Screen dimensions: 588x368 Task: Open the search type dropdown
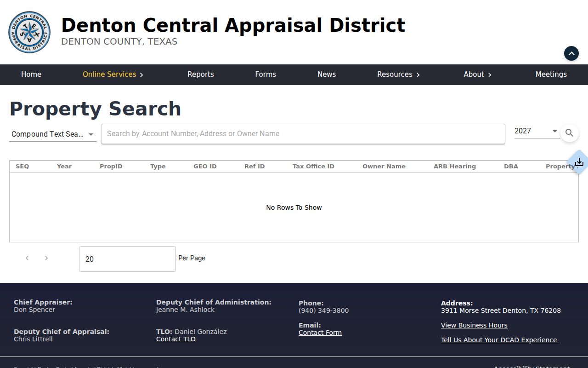click(x=53, y=134)
